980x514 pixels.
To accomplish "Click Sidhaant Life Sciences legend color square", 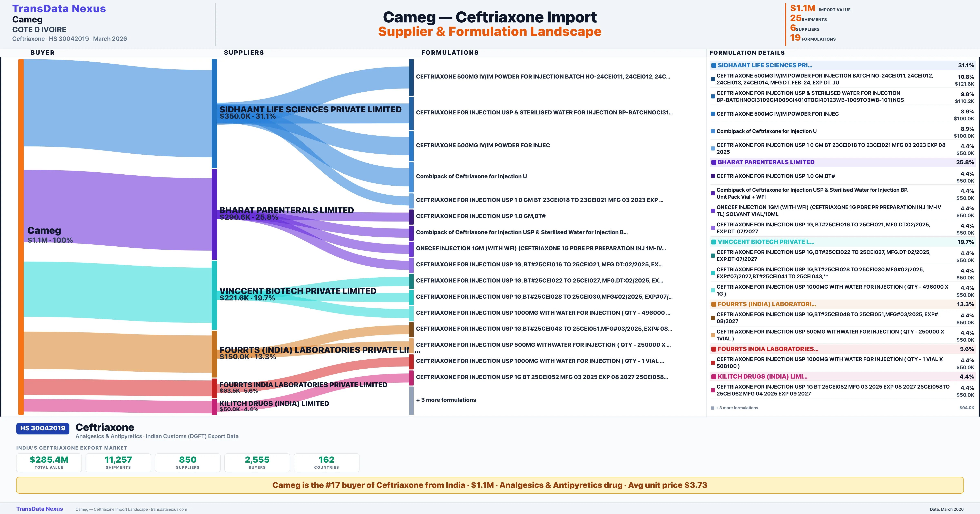I will (x=714, y=65).
